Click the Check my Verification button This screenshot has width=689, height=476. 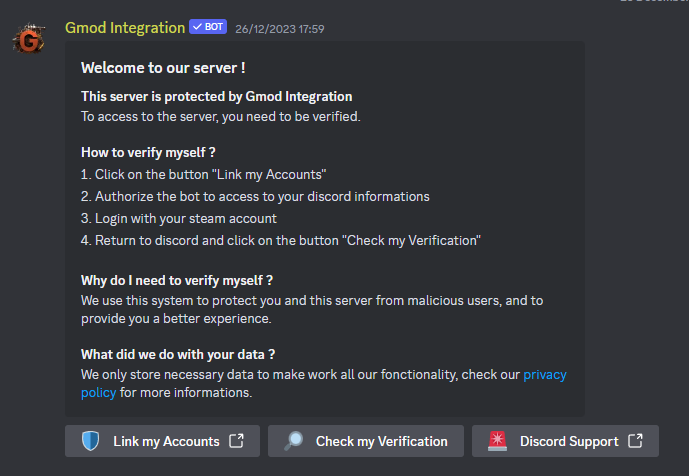366,441
